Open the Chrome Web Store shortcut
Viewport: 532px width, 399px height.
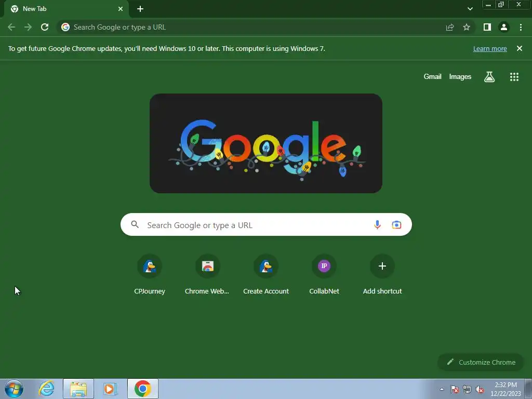point(208,275)
